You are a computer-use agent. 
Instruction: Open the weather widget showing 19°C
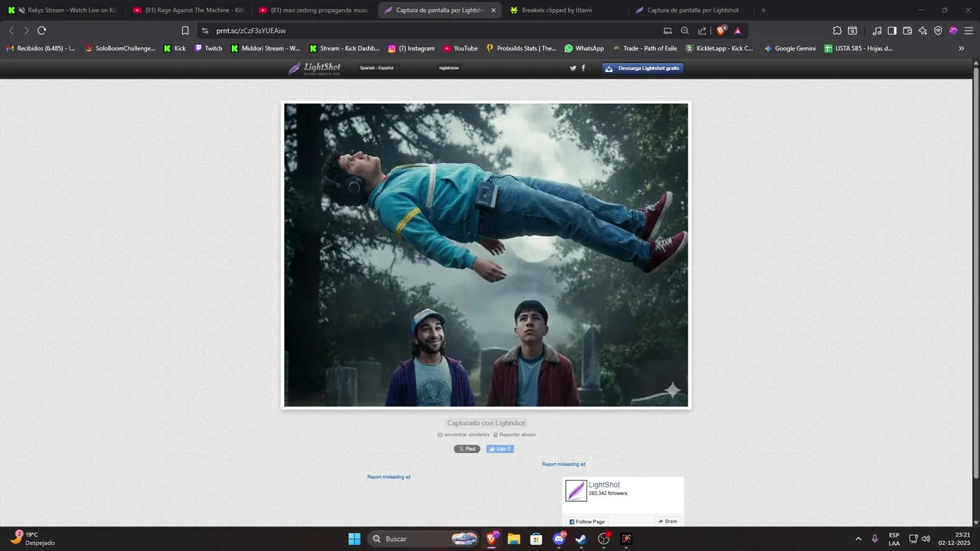[x=33, y=539]
